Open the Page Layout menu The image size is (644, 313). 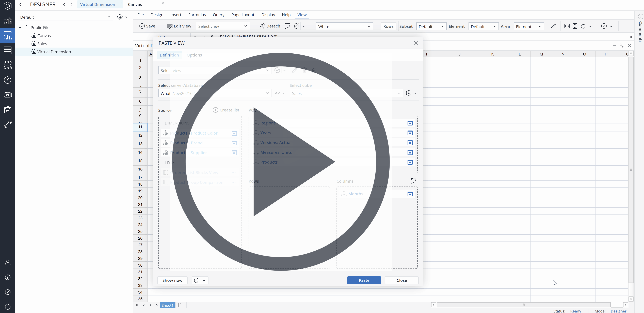coord(243,15)
